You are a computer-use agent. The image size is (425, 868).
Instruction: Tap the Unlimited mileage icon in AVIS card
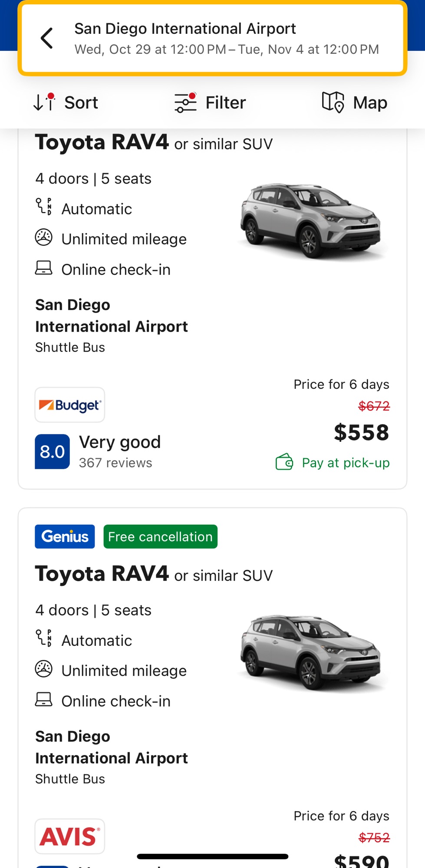coord(43,669)
